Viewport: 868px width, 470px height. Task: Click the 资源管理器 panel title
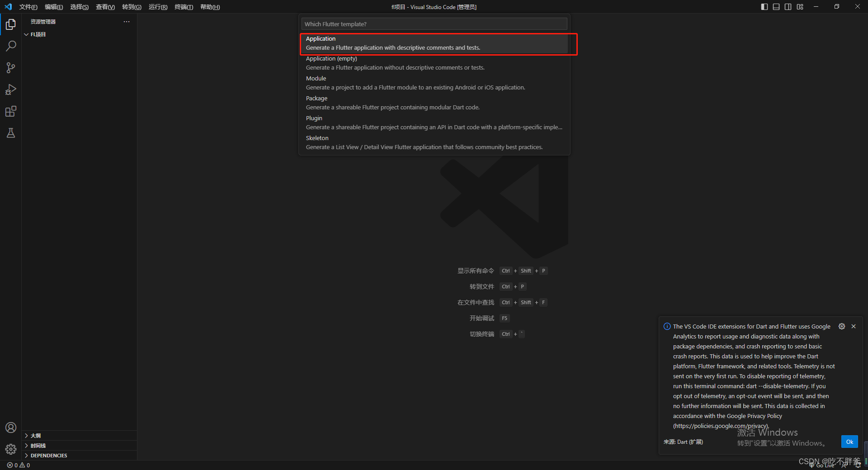43,22
